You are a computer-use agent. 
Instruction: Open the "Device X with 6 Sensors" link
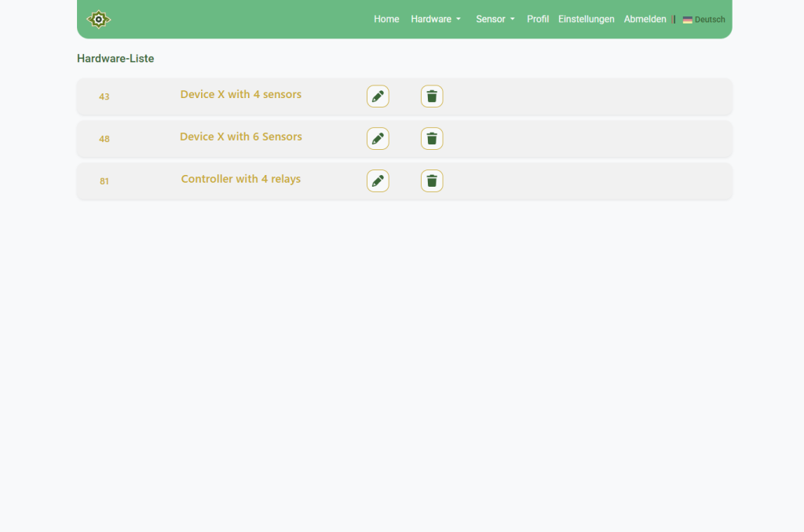point(240,137)
